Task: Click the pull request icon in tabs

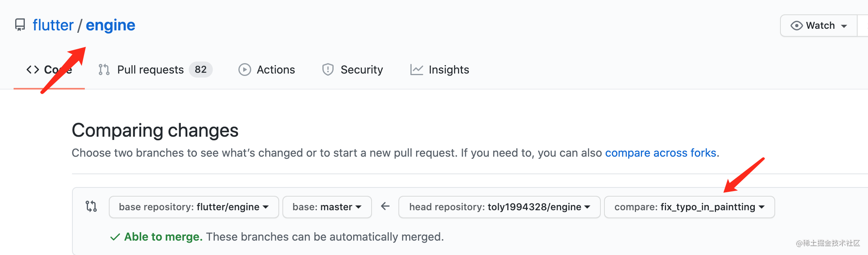Action: click(104, 70)
